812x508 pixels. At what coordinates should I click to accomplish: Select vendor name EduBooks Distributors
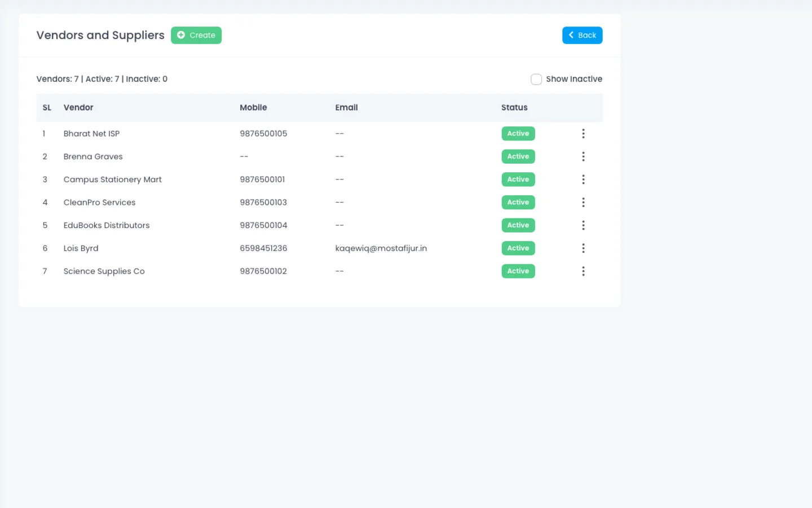point(107,225)
